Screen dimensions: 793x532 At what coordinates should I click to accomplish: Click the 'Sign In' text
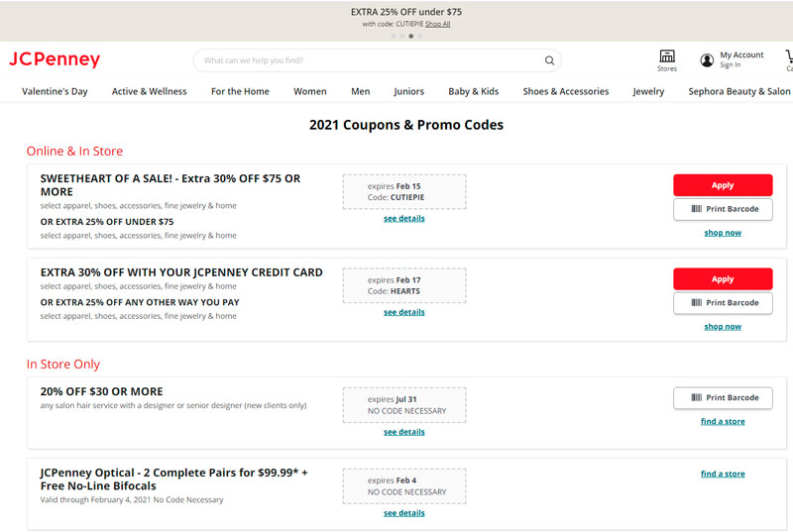pyautogui.click(x=731, y=65)
